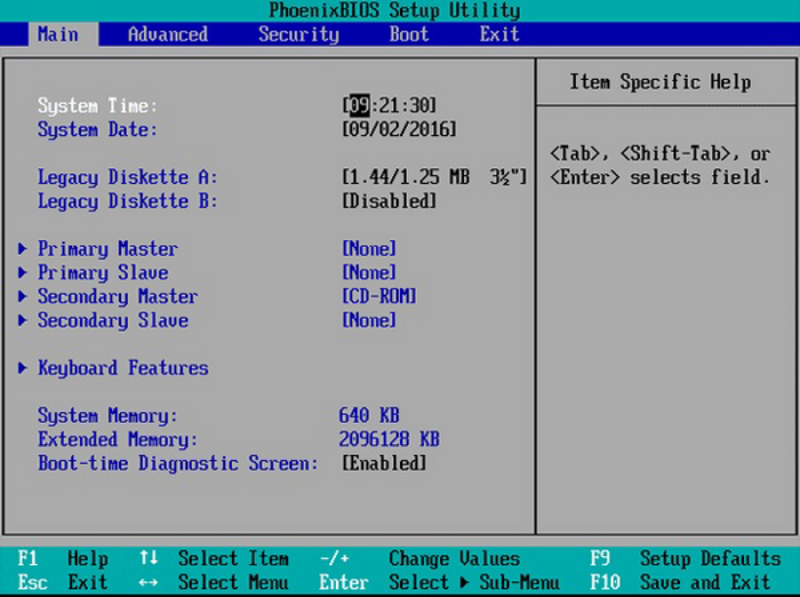Select the Disabled value for Legacy Diskette B

coord(390,201)
